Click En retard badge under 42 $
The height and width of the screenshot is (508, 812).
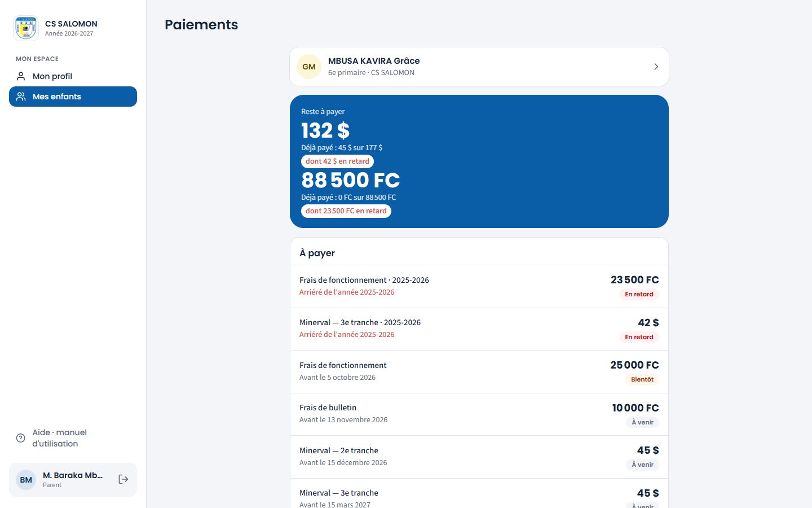tap(639, 337)
